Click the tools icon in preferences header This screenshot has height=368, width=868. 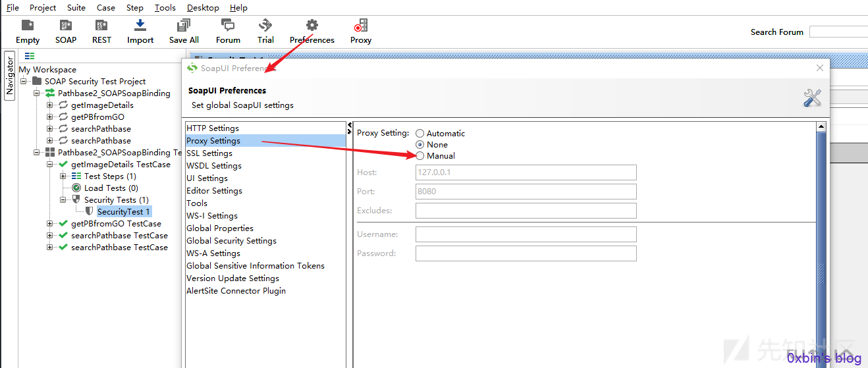click(813, 98)
